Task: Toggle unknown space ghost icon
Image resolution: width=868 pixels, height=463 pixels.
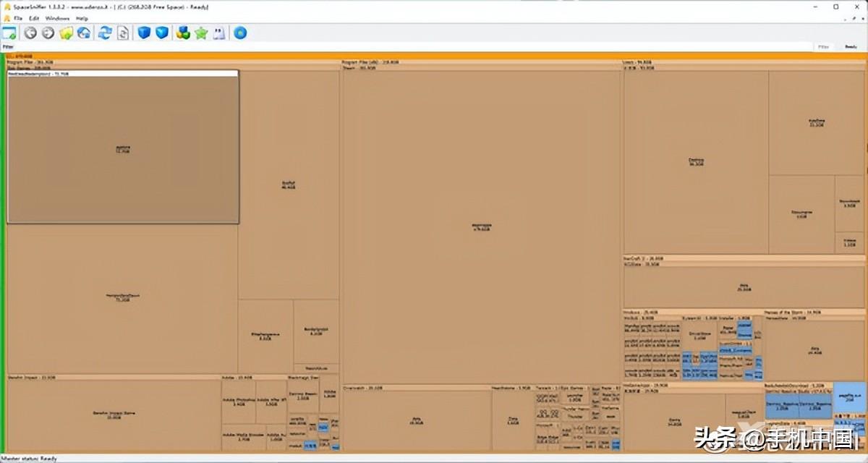Action: click(x=218, y=33)
